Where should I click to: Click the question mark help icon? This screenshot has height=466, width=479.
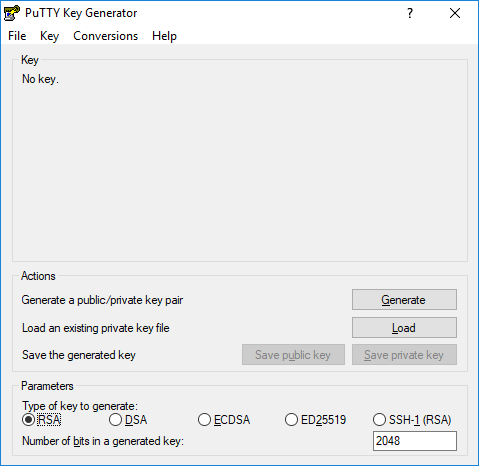point(410,13)
